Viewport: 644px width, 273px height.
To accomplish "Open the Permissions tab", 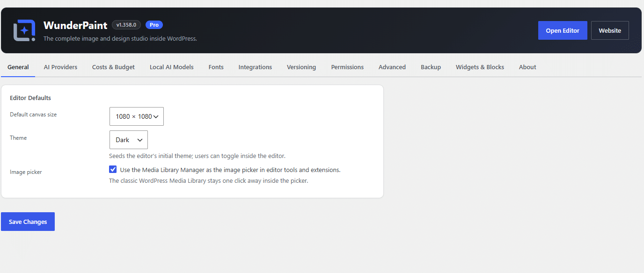I will coord(347,67).
